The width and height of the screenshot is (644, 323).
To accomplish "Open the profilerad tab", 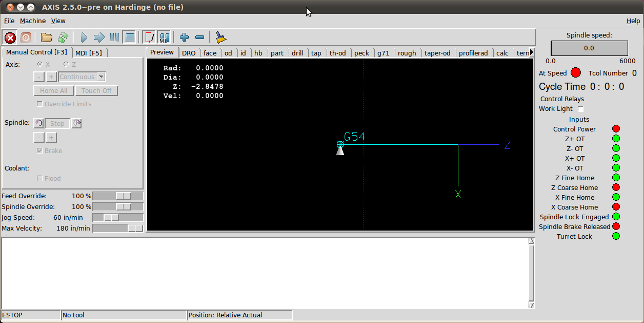I will click(474, 53).
